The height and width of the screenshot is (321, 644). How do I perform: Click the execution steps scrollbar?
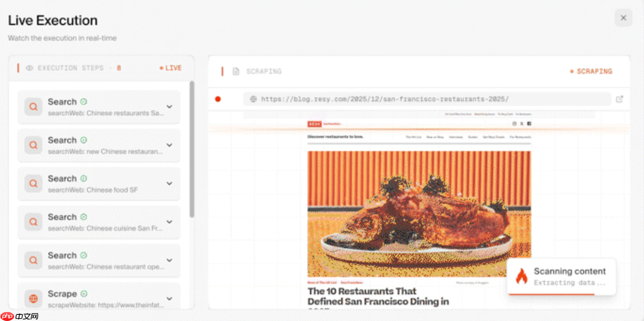point(192,149)
